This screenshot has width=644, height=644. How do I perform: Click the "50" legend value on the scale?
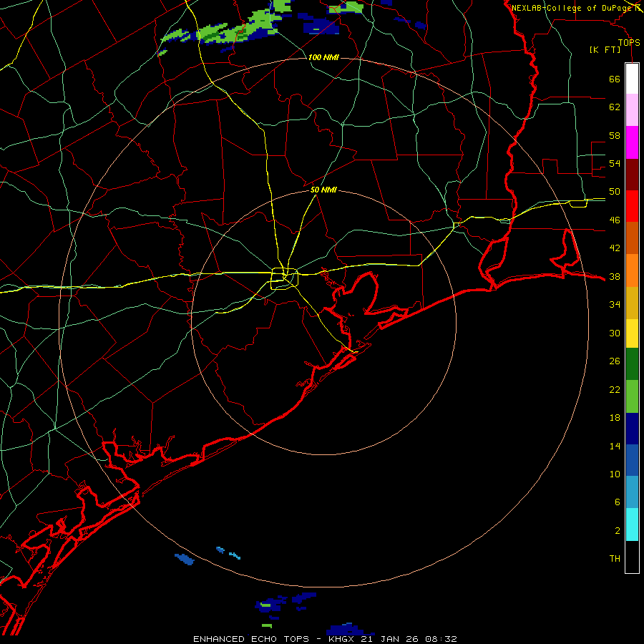(x=615, y=191)
